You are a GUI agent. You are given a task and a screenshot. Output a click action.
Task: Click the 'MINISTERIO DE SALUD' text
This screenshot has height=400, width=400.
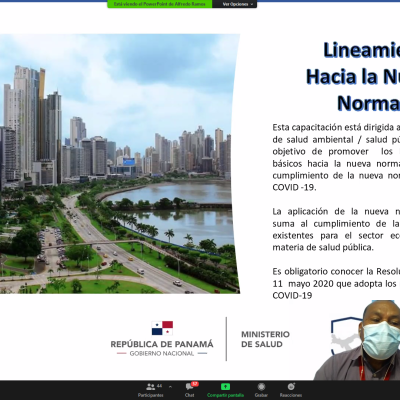click(265, 339)
